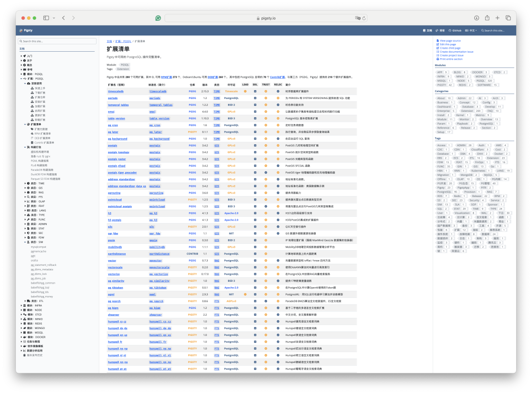
Task: Select the DOCKER module tag
Action: coord(479,72)
